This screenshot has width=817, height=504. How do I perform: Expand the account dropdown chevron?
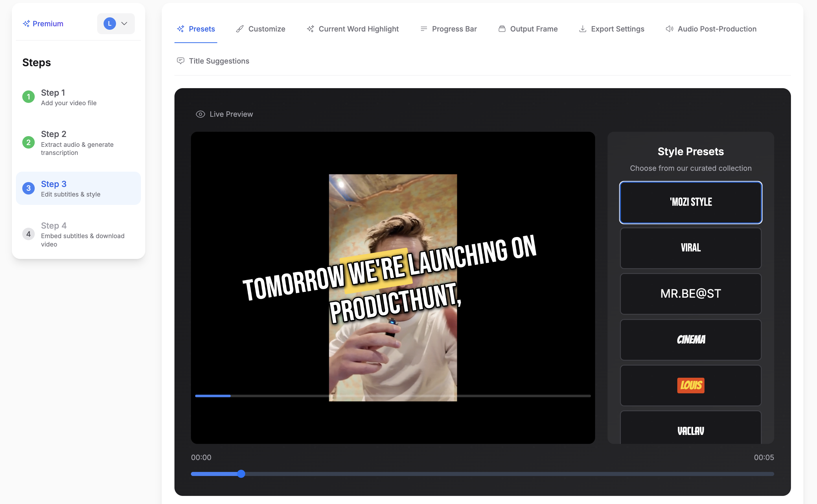pyautogui.click(x=124, y=23)
